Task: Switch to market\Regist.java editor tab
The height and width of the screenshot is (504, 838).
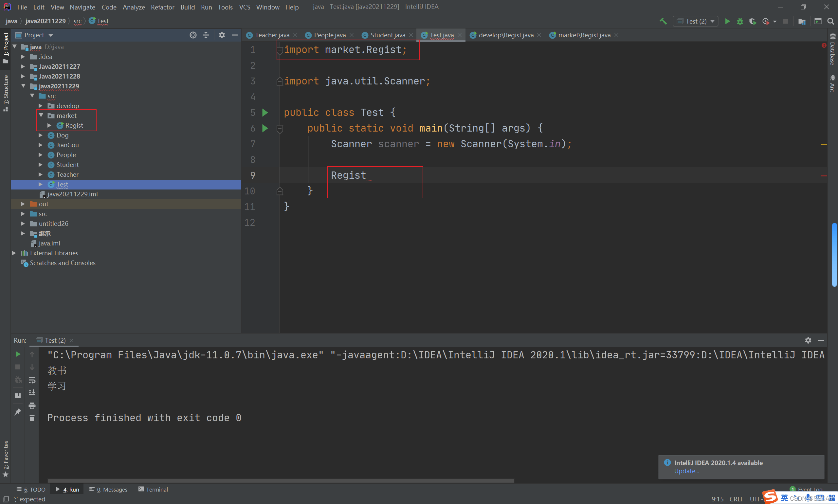Action: (x=584, y=35)
